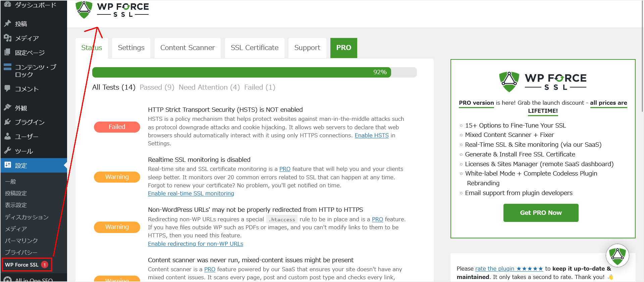Click the 外観 paintbrush icon
The image size is (644, 282).
(x=7, y=107)
